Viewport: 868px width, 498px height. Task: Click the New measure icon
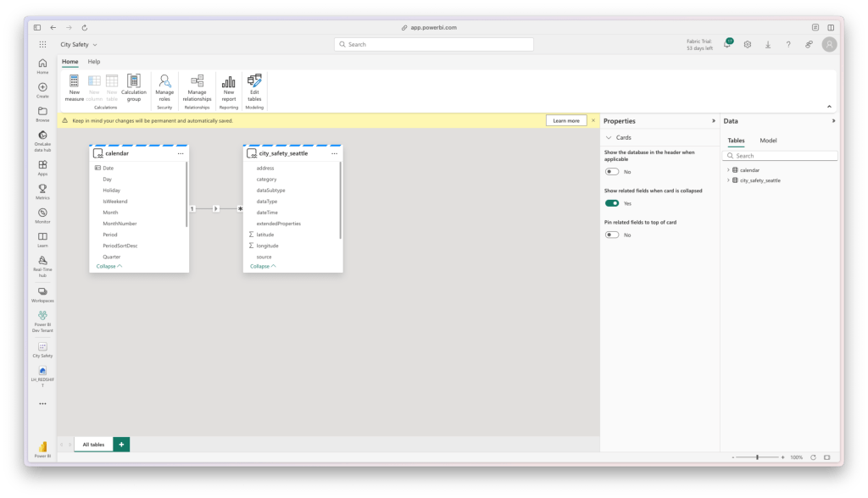pyautogui.click(x=74, y=81)
